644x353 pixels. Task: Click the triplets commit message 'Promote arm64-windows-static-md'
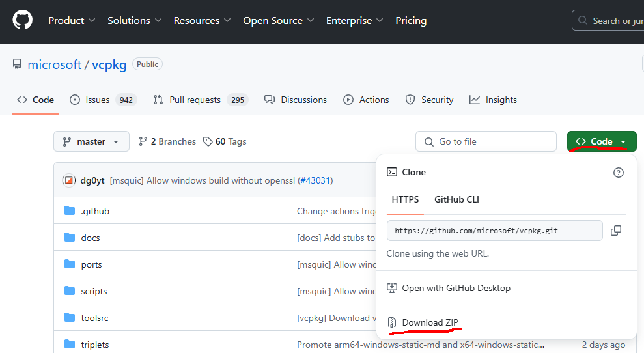coord(421,345)
